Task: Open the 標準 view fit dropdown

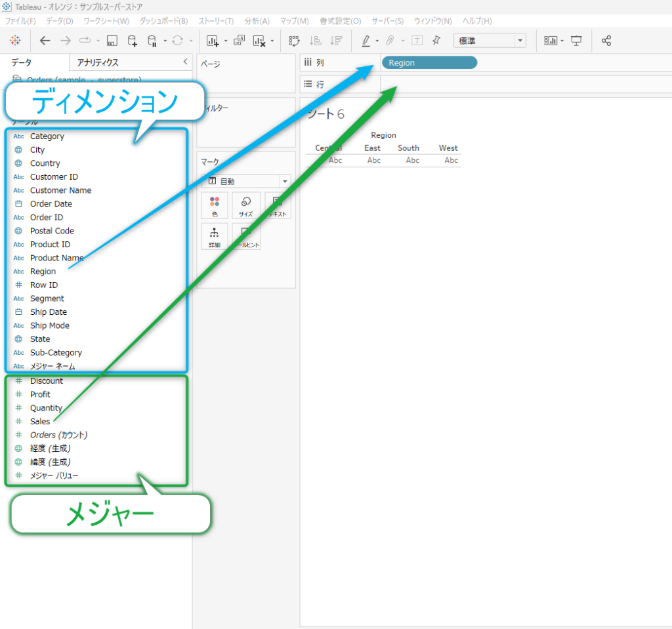Action: coord(490,41)
